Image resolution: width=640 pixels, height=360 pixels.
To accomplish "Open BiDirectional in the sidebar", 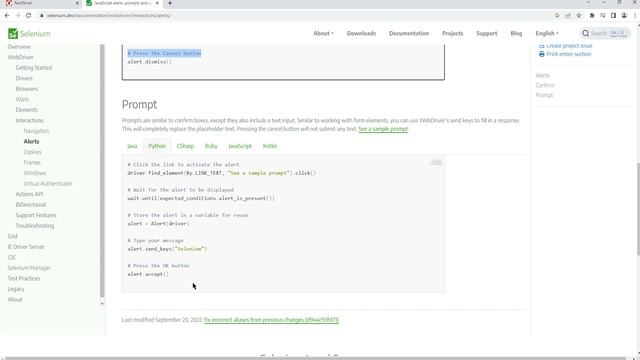I will tap(31, 205).
